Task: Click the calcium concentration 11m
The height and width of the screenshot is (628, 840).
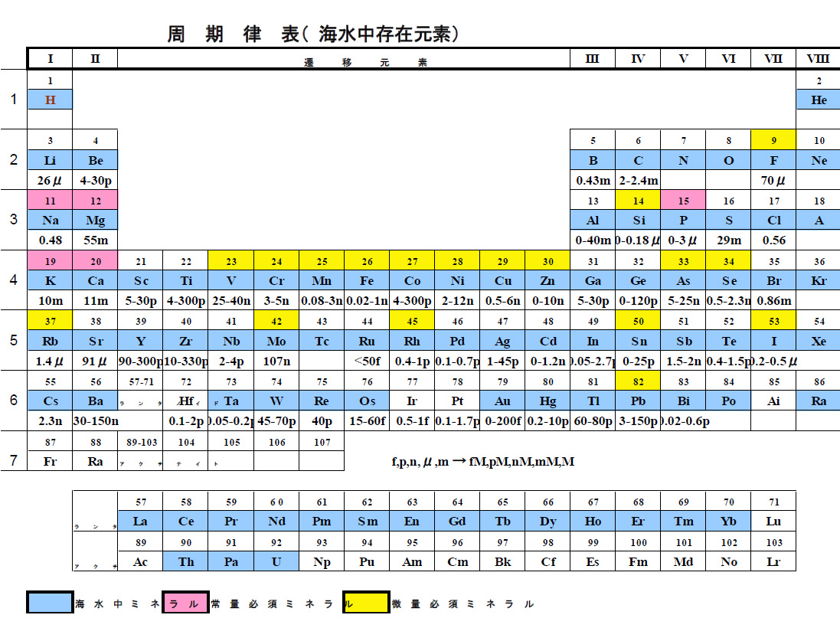Action: point(96,301)
